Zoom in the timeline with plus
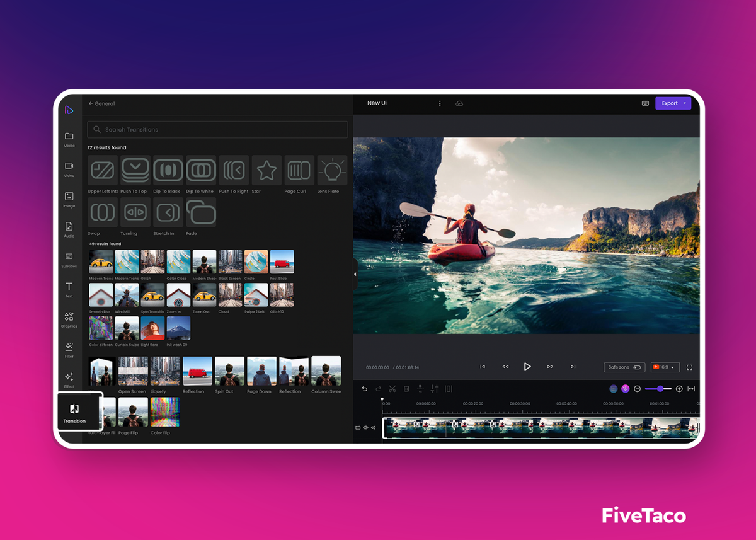 pyautogui.click(x=679, y=389)
